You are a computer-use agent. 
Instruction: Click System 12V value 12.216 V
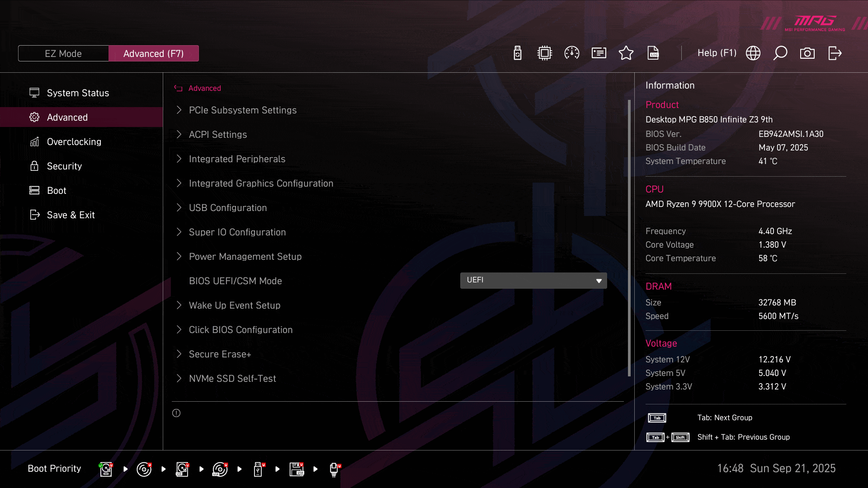(x=774, y=359)
